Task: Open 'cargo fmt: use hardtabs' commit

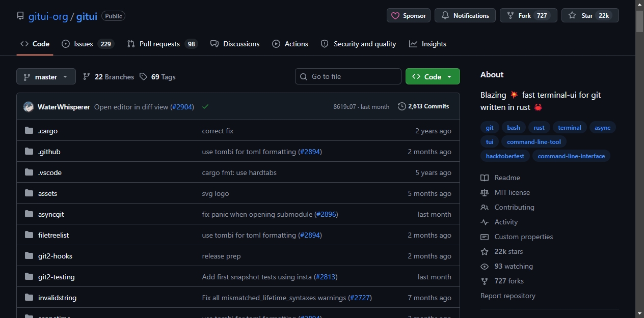Action: pos(239,172)
